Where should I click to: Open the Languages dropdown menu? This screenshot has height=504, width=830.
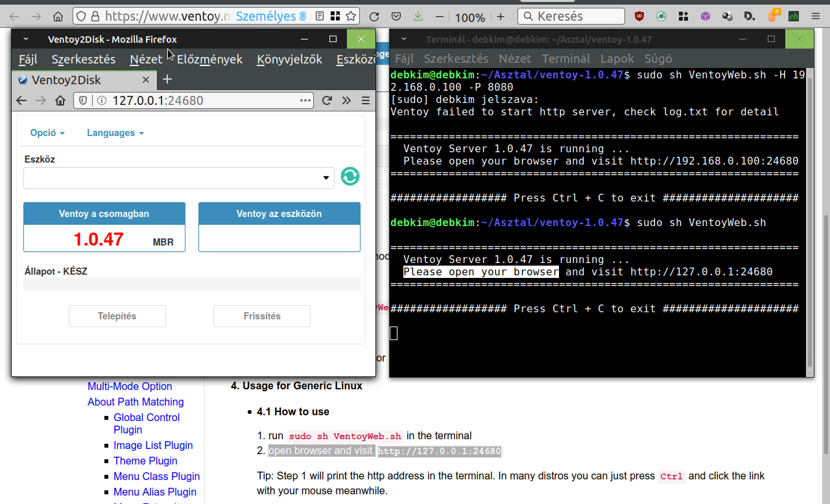point(115,133)
